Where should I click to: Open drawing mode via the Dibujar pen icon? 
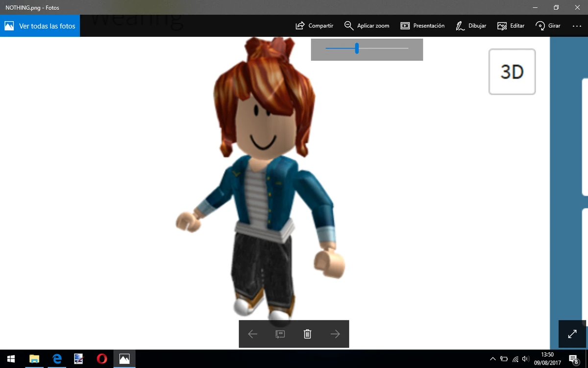pyautogui.click(x=460, y=26)
